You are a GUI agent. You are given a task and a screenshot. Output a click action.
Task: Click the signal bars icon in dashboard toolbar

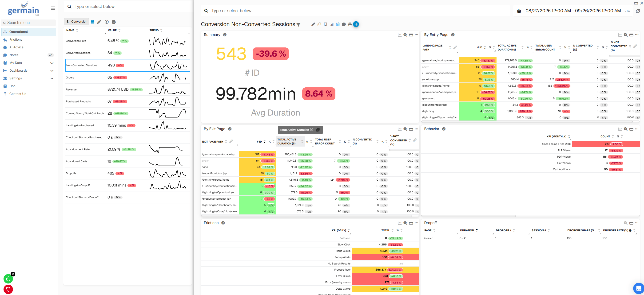[331, 24]
